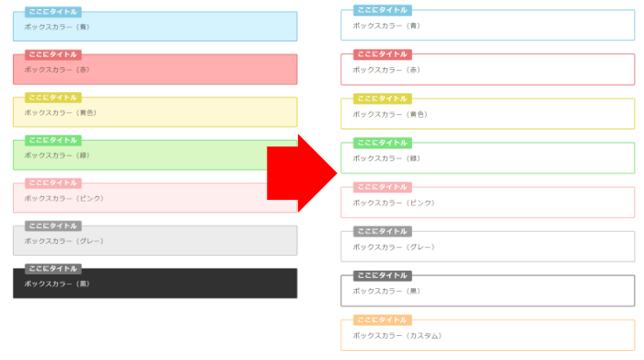644x360 pixels.
Task: Click the pink title tag on left filled box
Action: pyautogui.click(x=53, y=183)
